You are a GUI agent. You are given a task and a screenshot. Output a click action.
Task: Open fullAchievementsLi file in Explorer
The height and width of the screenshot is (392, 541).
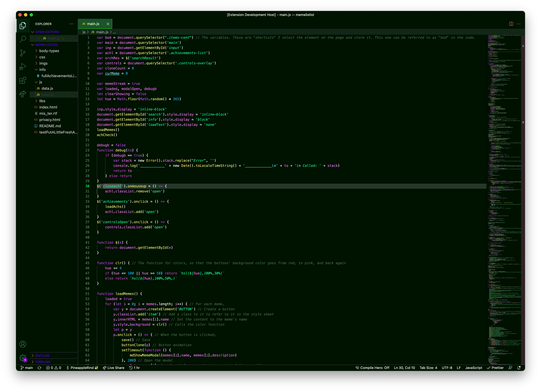(x=58, y=75)
